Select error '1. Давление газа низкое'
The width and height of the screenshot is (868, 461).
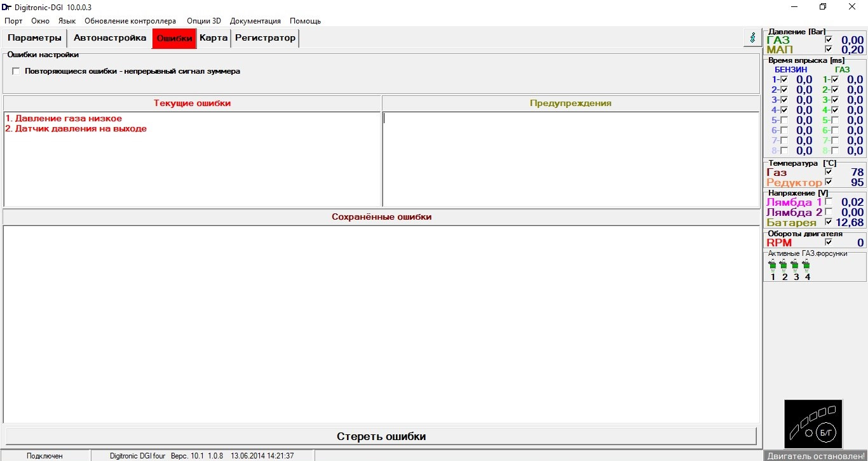click(64, 118)
